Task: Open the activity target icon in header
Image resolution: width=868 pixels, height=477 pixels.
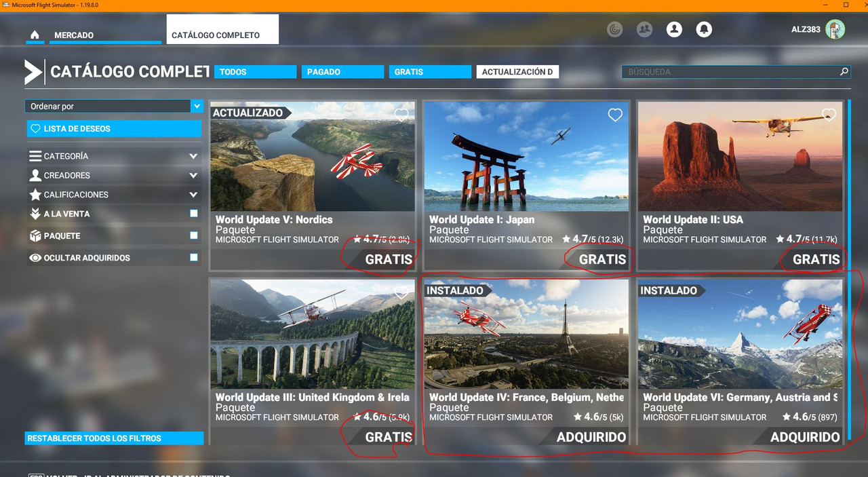Action: 615,30
